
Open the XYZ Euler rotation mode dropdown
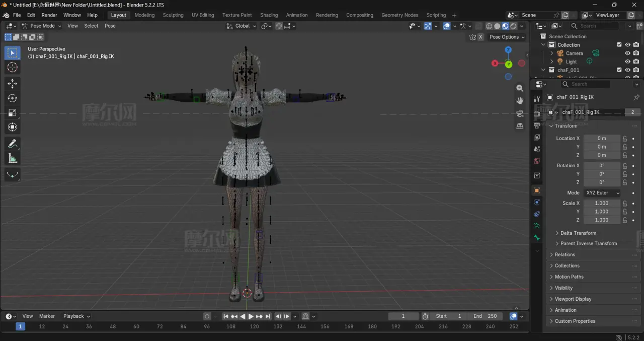tap(602, 193)
